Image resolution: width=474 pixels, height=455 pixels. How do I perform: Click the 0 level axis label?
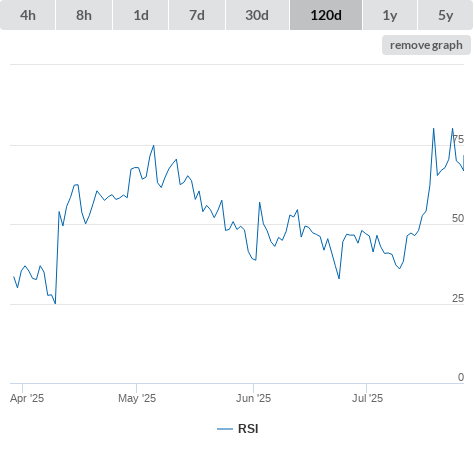click(x=461, y=377)
